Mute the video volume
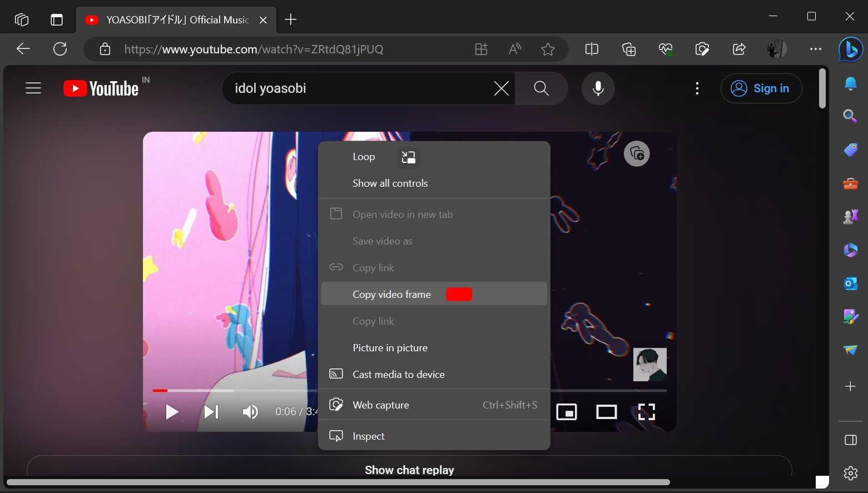This screenshot has width=868, height=493. pos(250,412)
